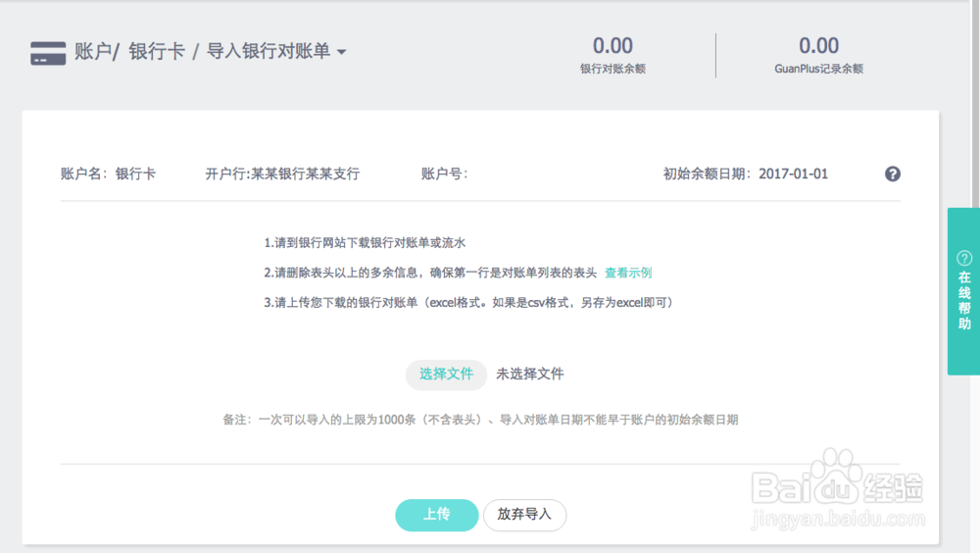Click the 账户名 银行卡 label
This screenshot has height=553, width=980.
coord(108,174)
